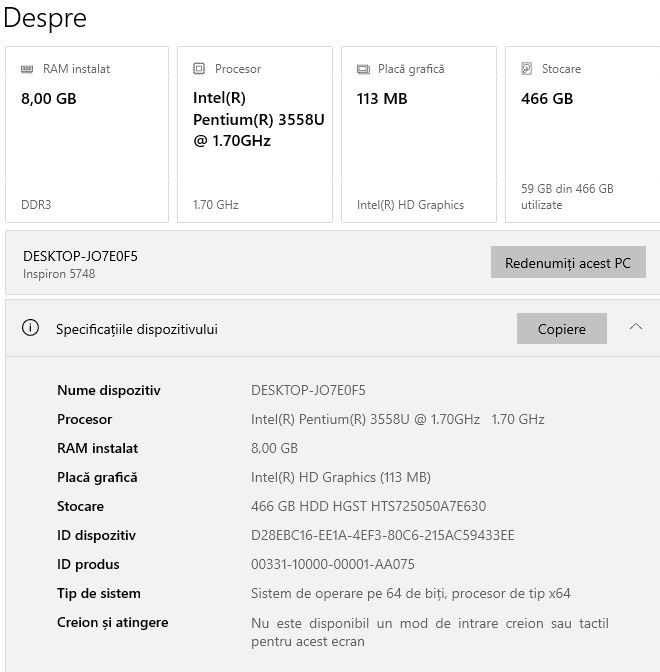Click the ID dispozitiv label
The image size is (660, 672).
coord(96,535)
